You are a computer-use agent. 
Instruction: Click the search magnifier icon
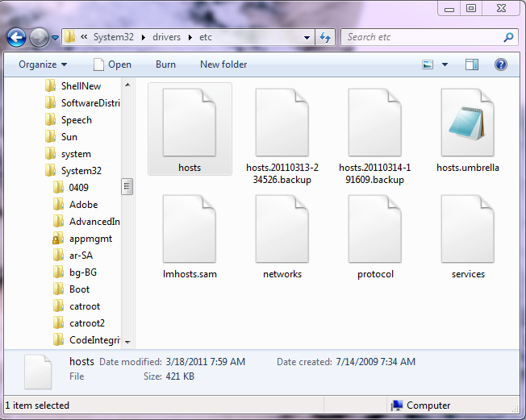pyautogui.click(x=508, y=37)
